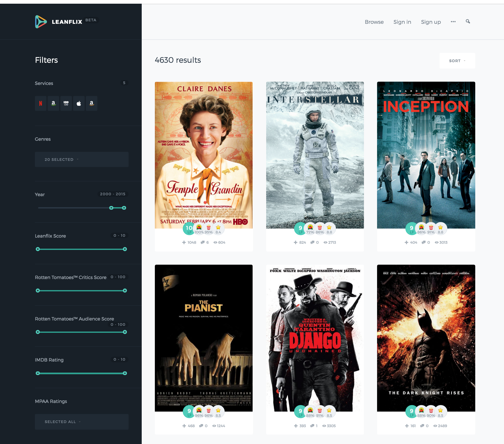Open search via the magnifying glass icon
This screenshot has width=504, height=444.
(468, 22)
